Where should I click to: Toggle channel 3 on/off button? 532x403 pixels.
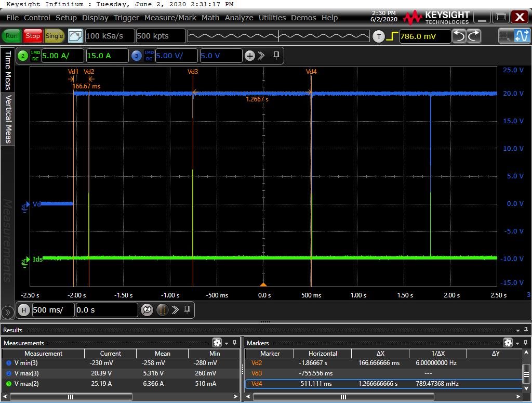(x=137, y=56)
